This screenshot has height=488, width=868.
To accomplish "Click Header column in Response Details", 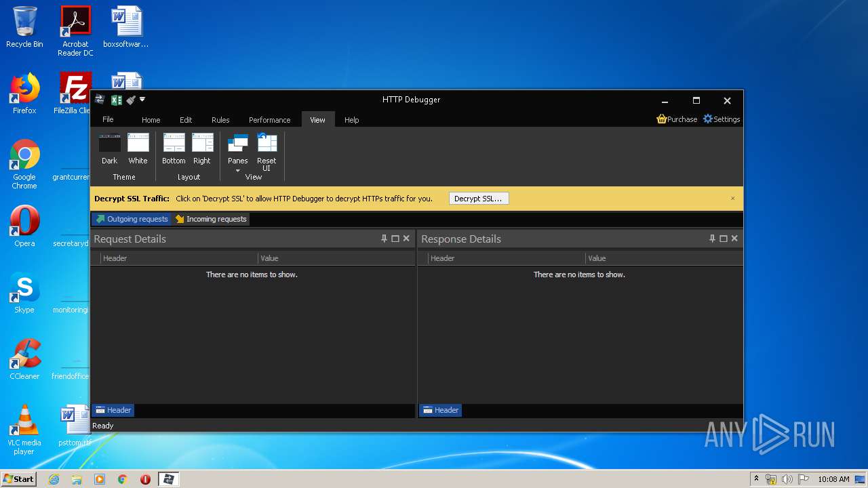I will [x=507, y=258].
